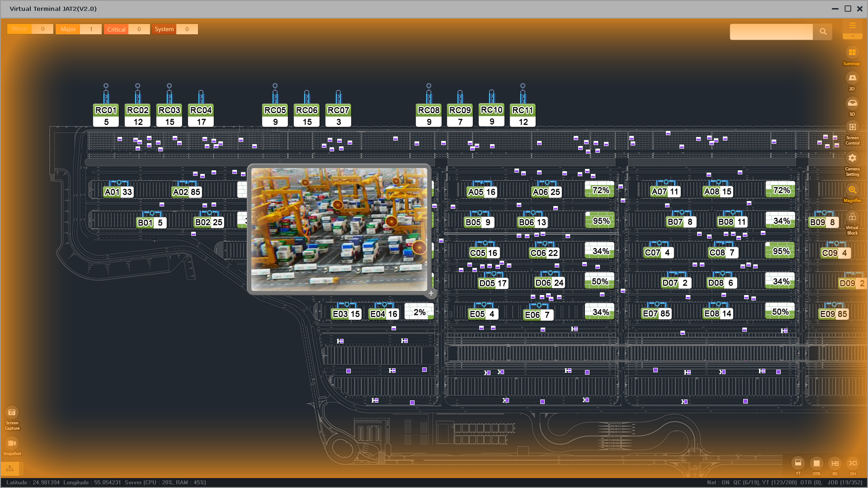The image size is (868, 488).
Task: Filter by Major alarms
Action: coord(68,29)
